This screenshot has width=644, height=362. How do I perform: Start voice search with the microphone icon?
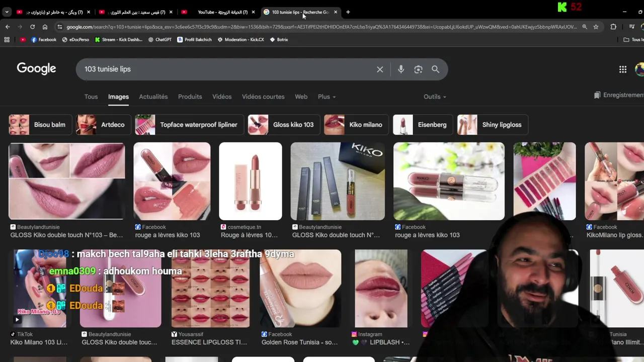pos(401,69)
